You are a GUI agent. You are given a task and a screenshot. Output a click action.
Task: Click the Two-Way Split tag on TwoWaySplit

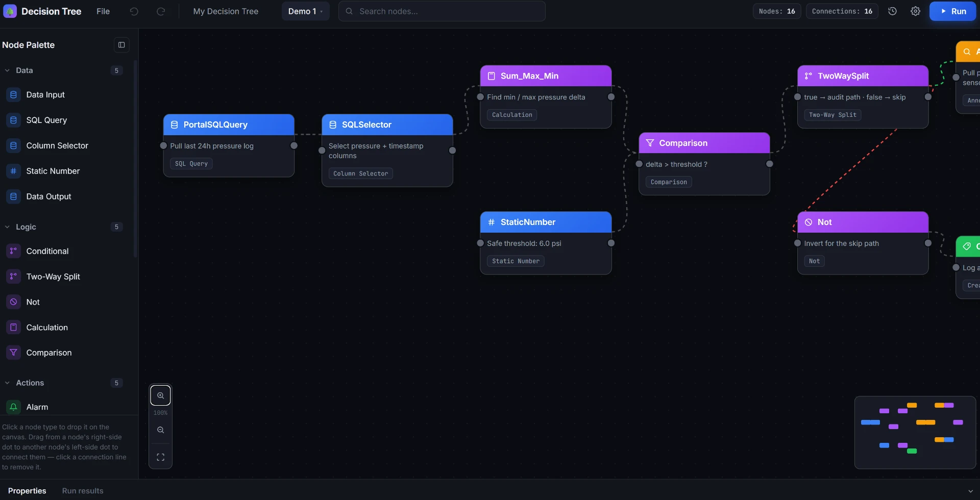[x=832, y=115]
